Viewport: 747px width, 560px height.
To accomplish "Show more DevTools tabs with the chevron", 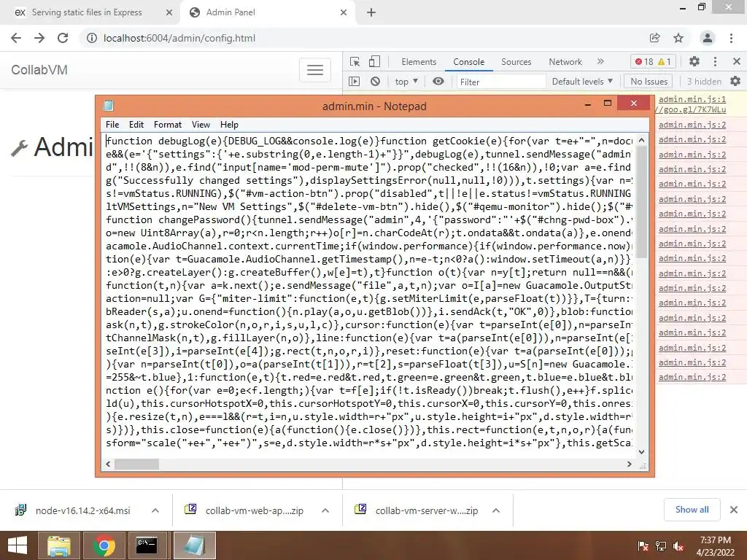I will pos(600,61).
